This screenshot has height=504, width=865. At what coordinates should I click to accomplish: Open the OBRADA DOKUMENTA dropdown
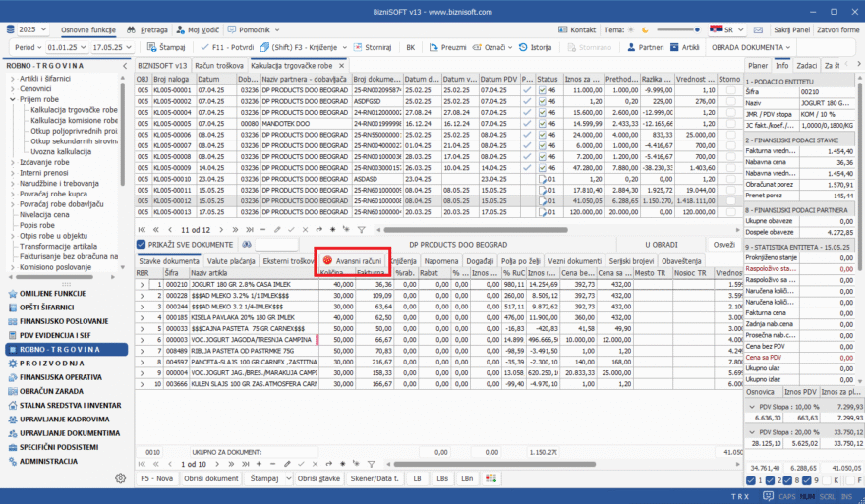click(x=750, y=46)
